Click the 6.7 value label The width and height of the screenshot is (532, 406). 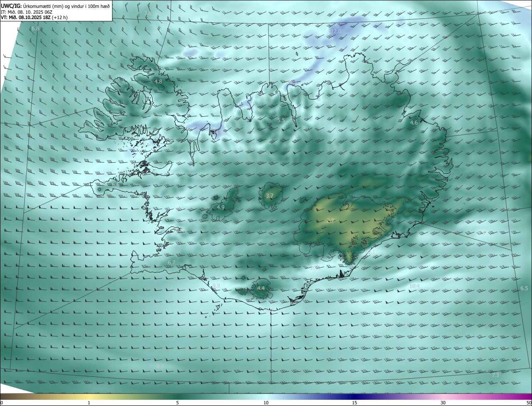tap(172, 263)
